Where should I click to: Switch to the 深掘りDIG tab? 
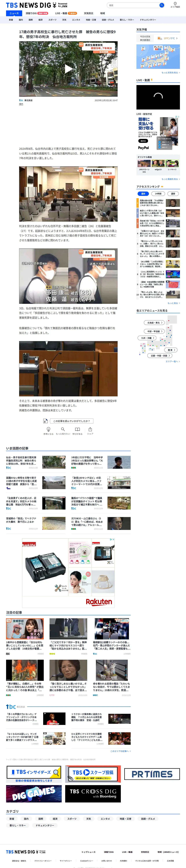[37, 13]
